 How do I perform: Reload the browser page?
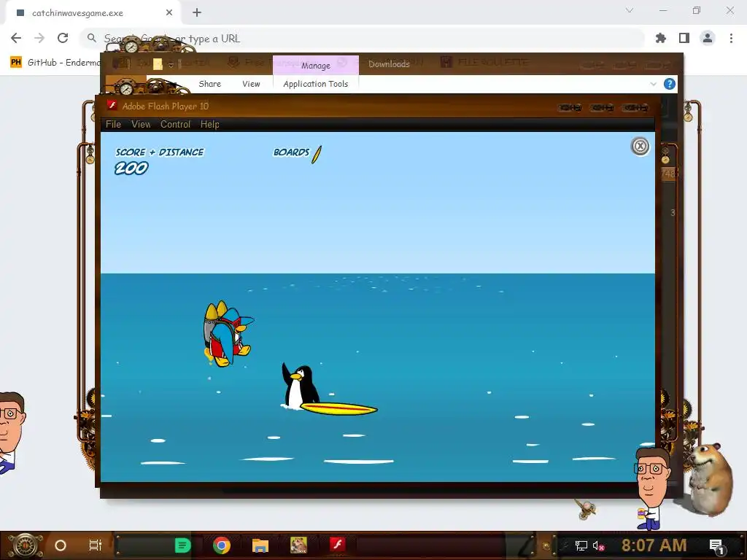pos(63,38)
